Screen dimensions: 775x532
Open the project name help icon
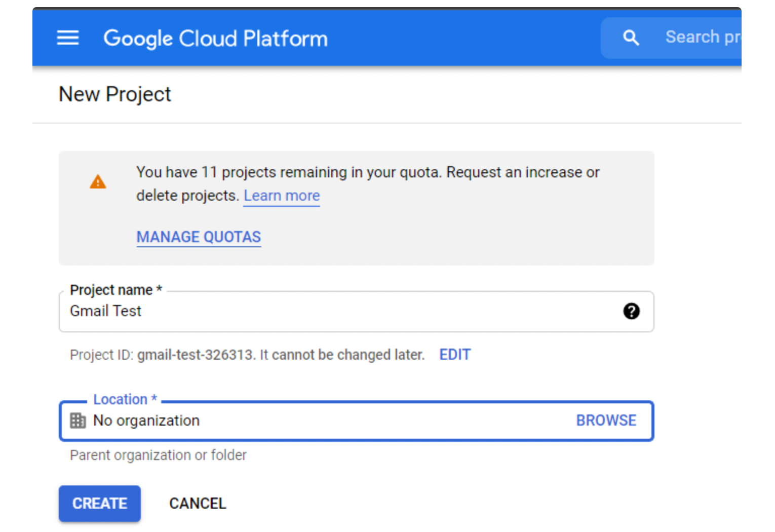coord(631,311)
